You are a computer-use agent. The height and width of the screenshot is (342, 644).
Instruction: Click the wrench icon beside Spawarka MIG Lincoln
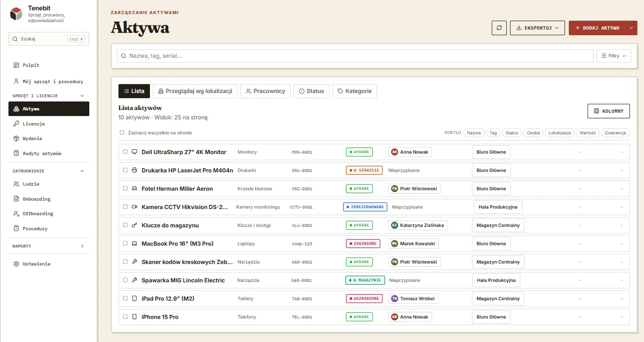click(x=134, y=280)
